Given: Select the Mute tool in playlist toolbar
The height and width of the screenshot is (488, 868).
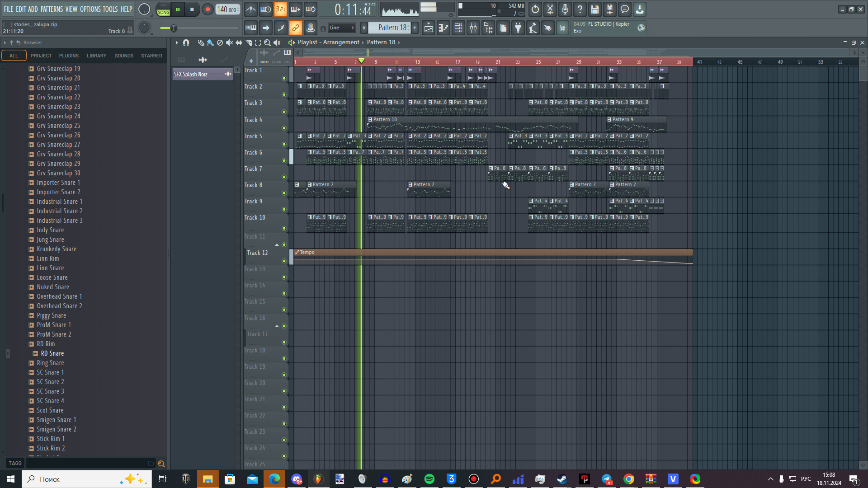Looking at the screenshot, I should (229, 42).
